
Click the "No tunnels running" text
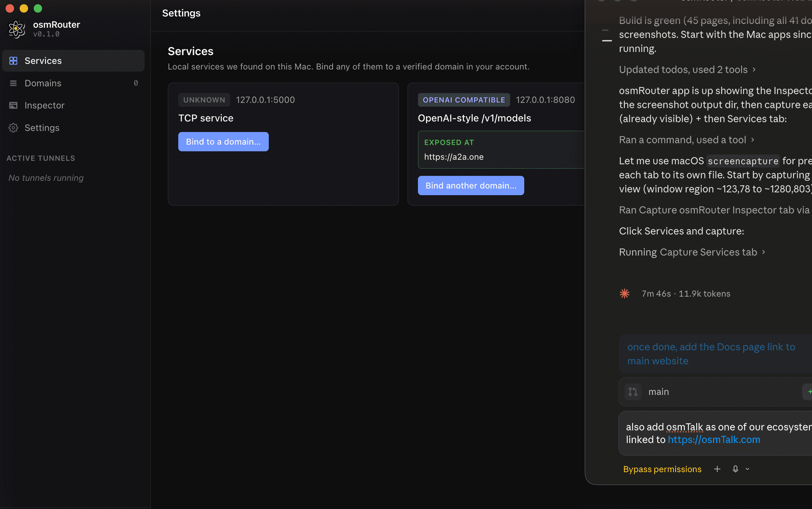[46, 178]
